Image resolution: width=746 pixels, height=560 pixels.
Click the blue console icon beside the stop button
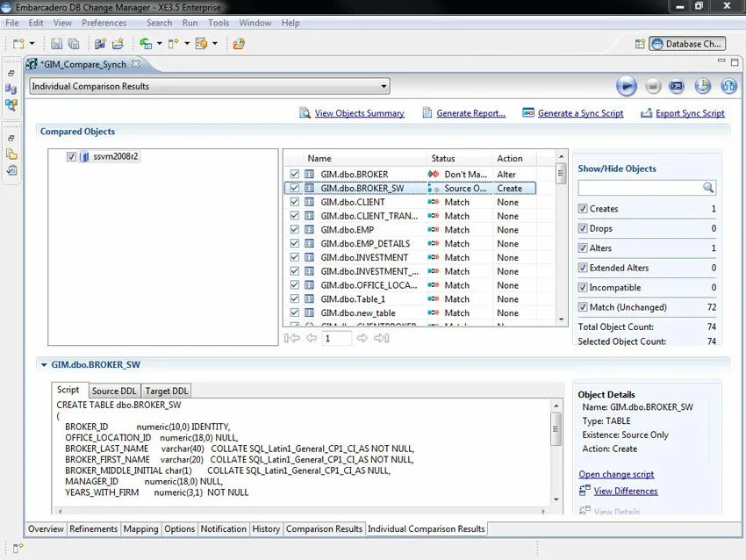click(x=677, y=86)
